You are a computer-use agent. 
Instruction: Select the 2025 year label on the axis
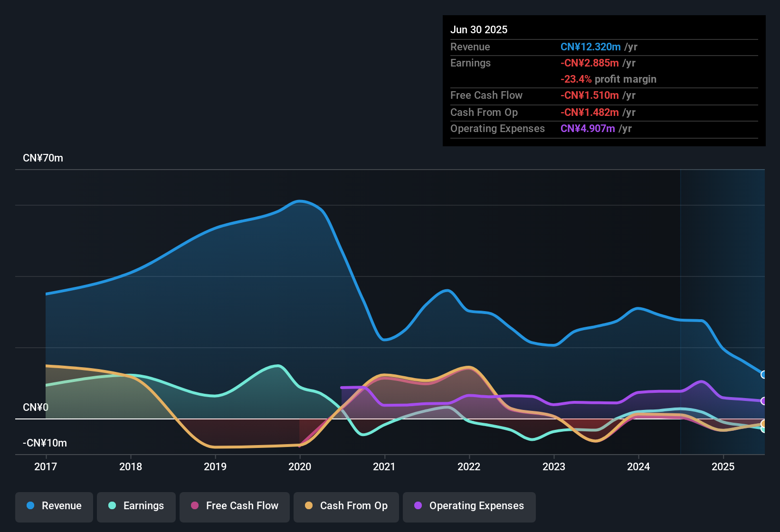[x=723, y=467]
